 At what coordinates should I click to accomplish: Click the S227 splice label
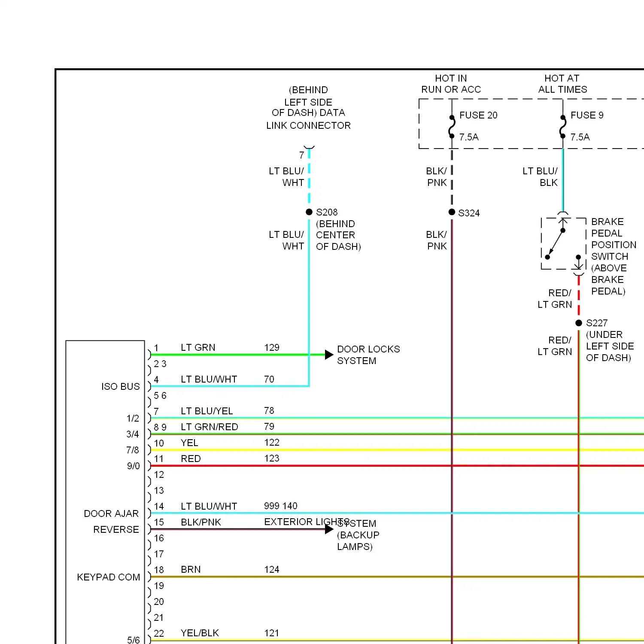click(597, 323)
